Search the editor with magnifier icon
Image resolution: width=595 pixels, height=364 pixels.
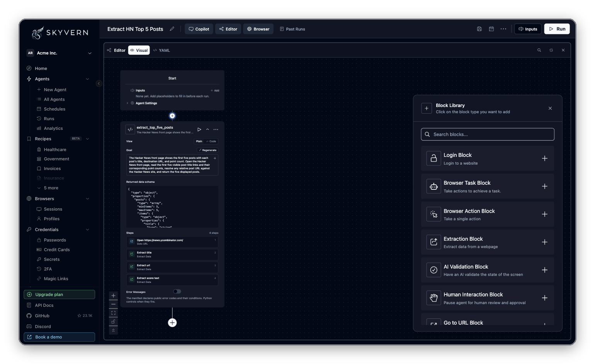539,50
